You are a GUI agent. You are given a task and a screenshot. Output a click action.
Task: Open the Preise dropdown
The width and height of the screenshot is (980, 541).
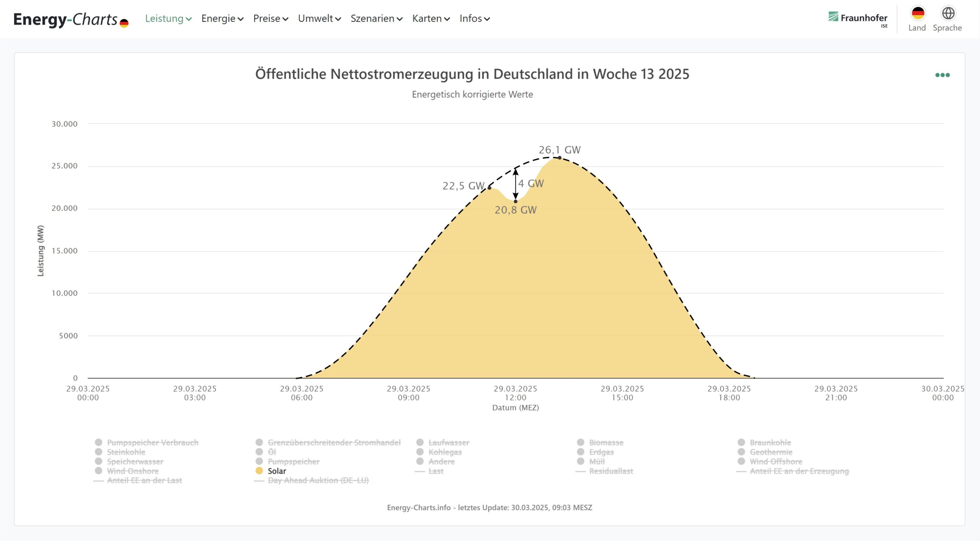tap(270, 19)
